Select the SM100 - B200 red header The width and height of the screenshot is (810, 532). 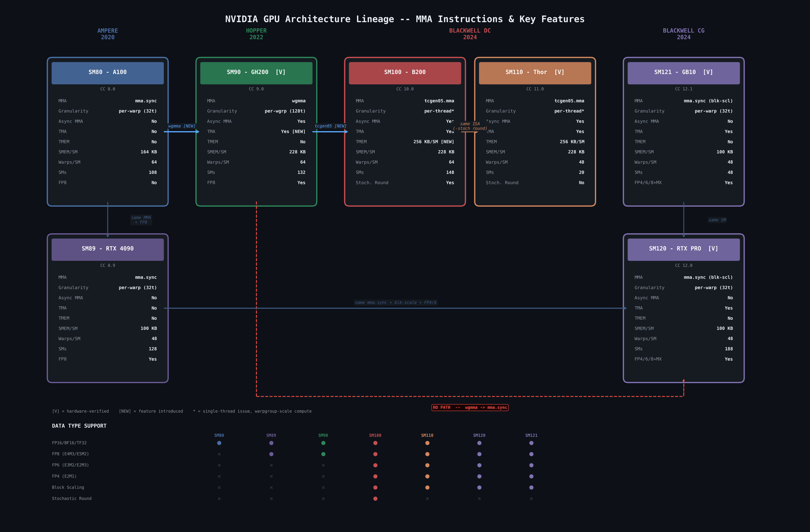pos(405,73)
